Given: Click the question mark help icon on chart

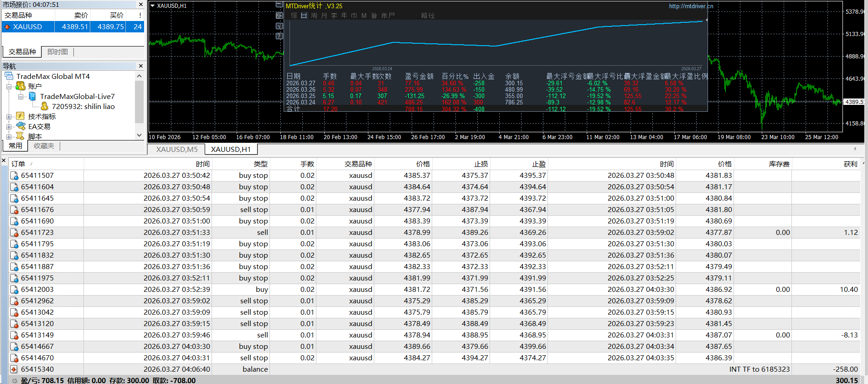Looking at the screenshot, I should pyautogui.click(x=279, y=36).
